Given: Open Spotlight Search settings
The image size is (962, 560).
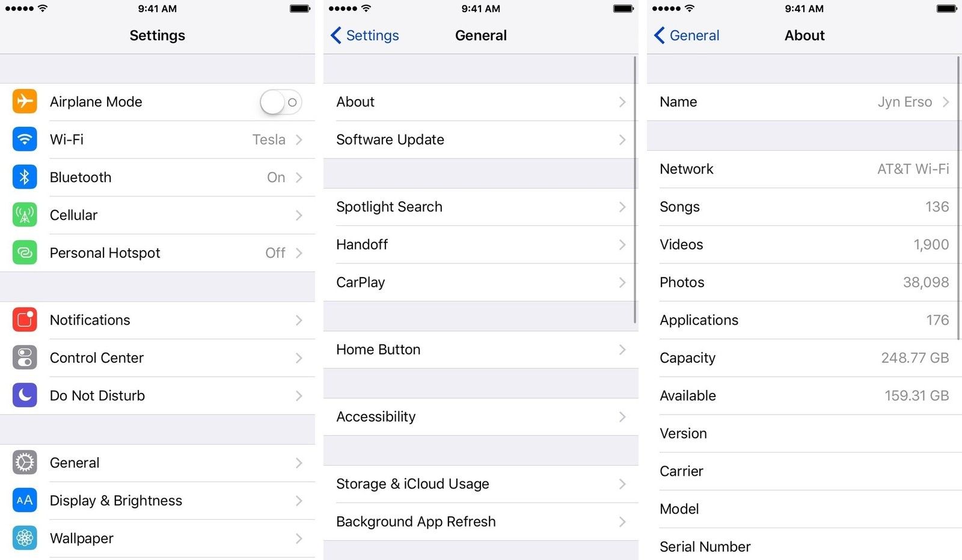Looking at the screenshot, I should pyautogui.click(x=481, y=207).
